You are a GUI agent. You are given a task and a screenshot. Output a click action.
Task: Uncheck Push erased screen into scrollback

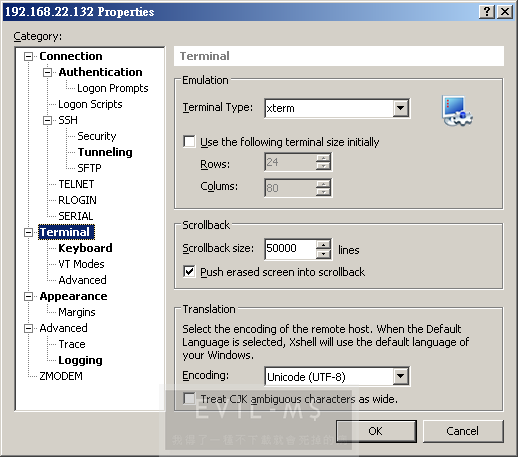189,271
